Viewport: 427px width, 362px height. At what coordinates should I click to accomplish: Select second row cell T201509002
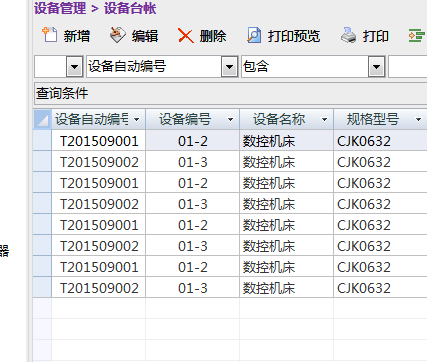tap(99, 162)
